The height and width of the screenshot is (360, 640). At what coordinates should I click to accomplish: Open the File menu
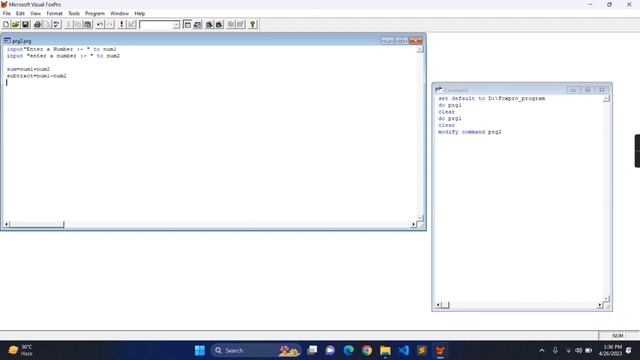pos(7,13)
